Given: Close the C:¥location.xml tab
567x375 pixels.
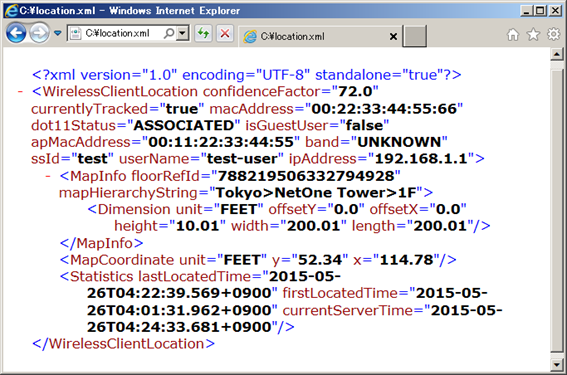Looking at the screenshot, I should (393, 37).
